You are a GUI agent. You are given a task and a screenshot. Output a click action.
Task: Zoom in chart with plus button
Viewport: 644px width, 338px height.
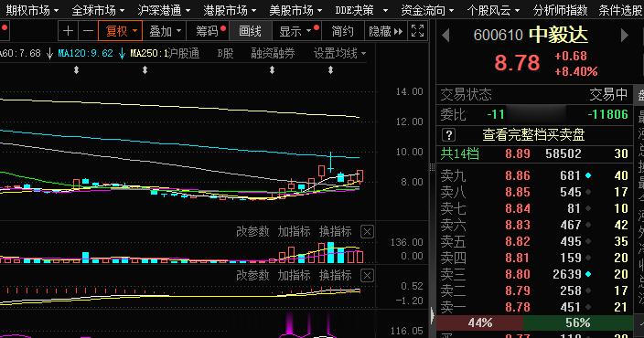(69, 31)
